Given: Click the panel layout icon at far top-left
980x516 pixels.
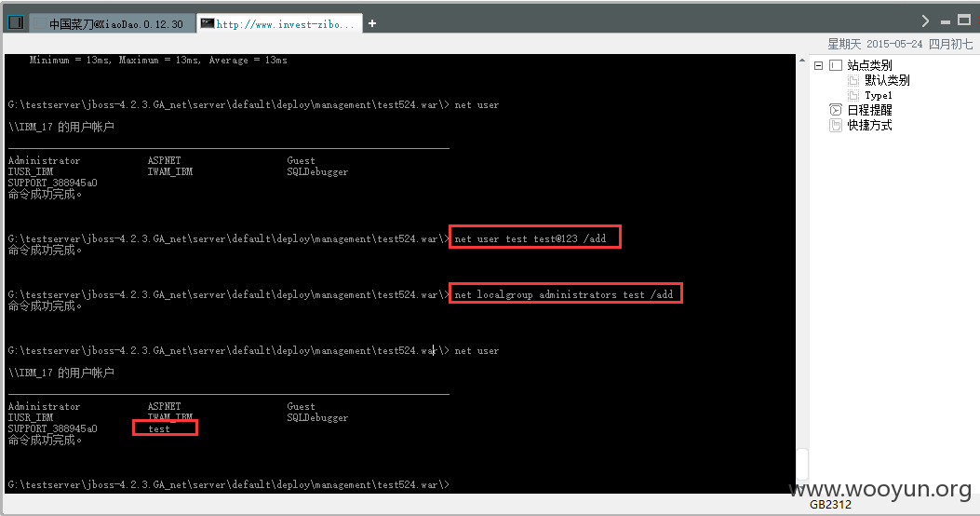Looking at the screenshot, I should click(15, 22).
